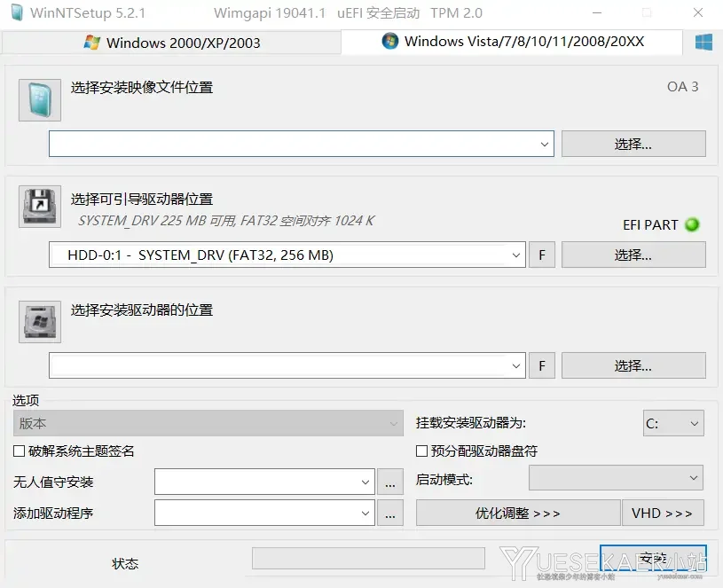Image resolution: width=723 pixels, height=588 pixels.
Task: Click the F button beside boot drive dropdown
Action: tap(542, 255)
